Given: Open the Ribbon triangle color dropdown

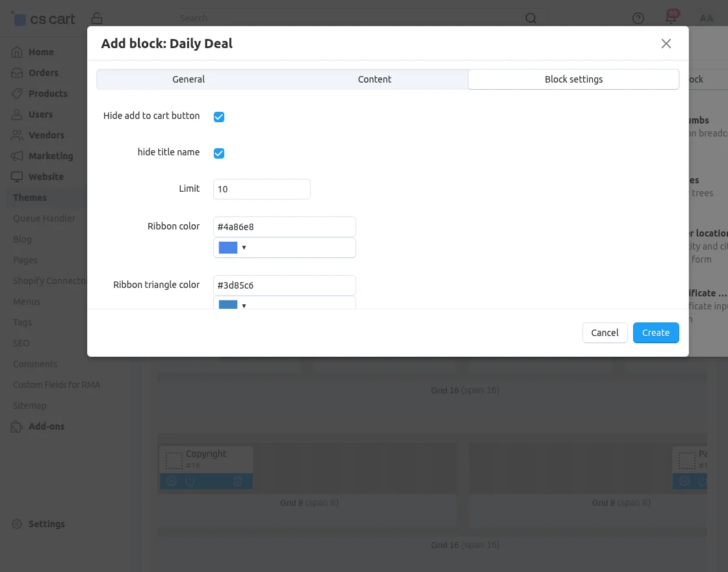Looking at the screenshot, I should coord(244,305).
